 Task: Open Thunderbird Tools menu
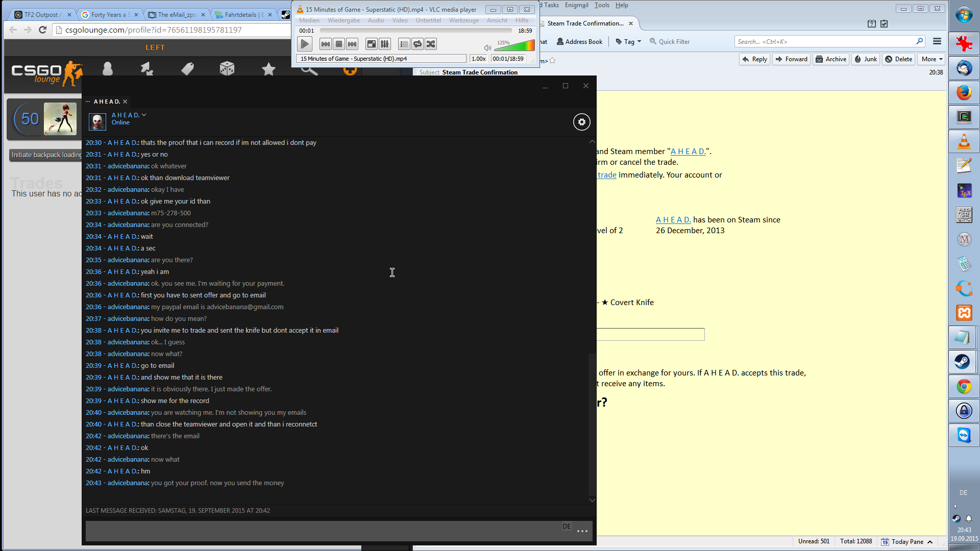coord(602,5)
